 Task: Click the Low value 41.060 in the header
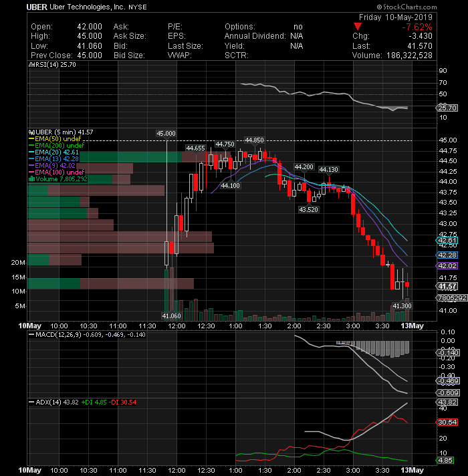(90, 46)
